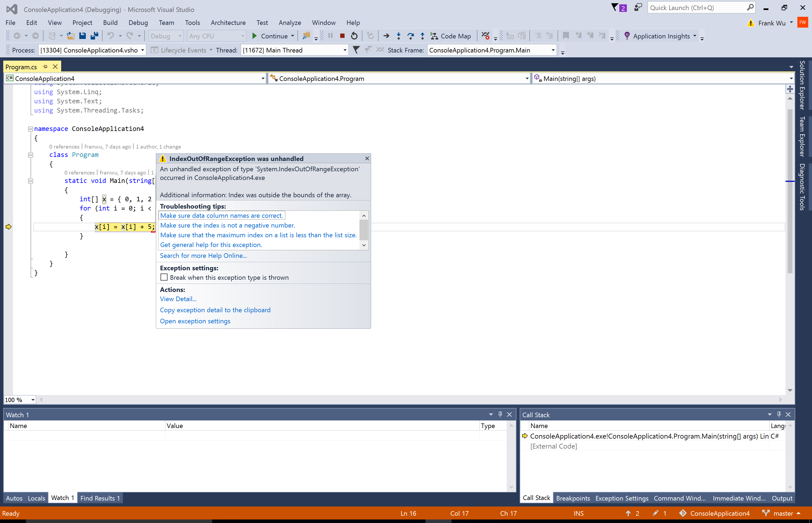
Task: Open the Code Map toolbar button
Action: click(x=451, y=36)
